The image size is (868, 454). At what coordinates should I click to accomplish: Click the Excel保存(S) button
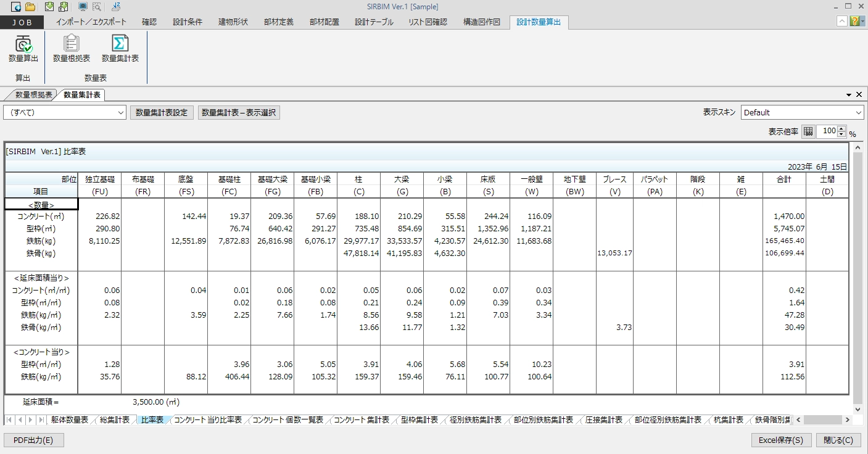pos(780,440)
